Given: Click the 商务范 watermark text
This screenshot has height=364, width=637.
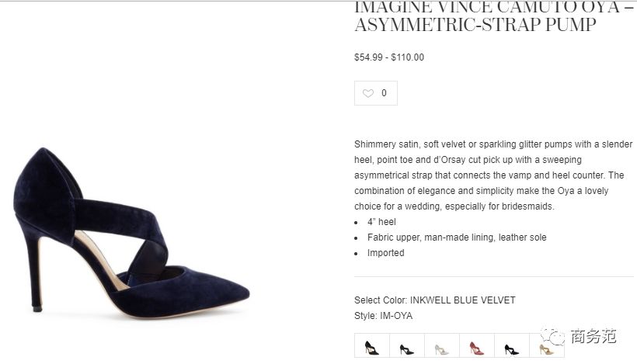Looking at the screenshot, I should coord(593,336).
